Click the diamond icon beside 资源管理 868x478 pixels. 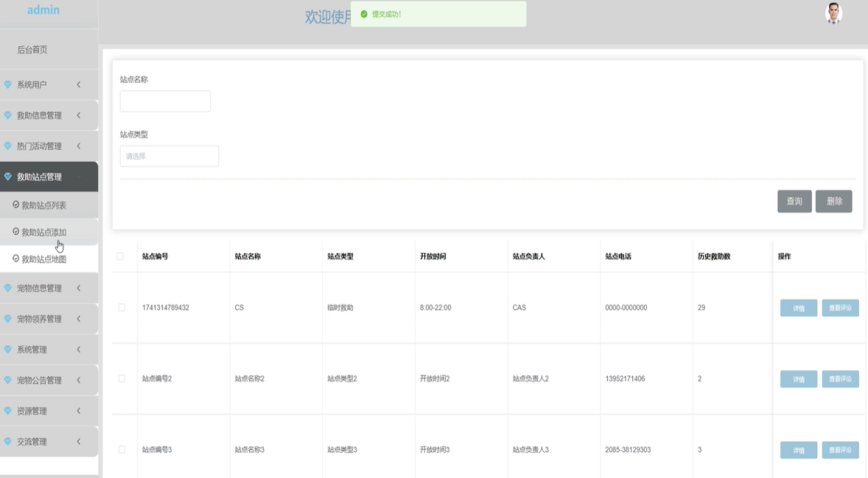(8, 411)
